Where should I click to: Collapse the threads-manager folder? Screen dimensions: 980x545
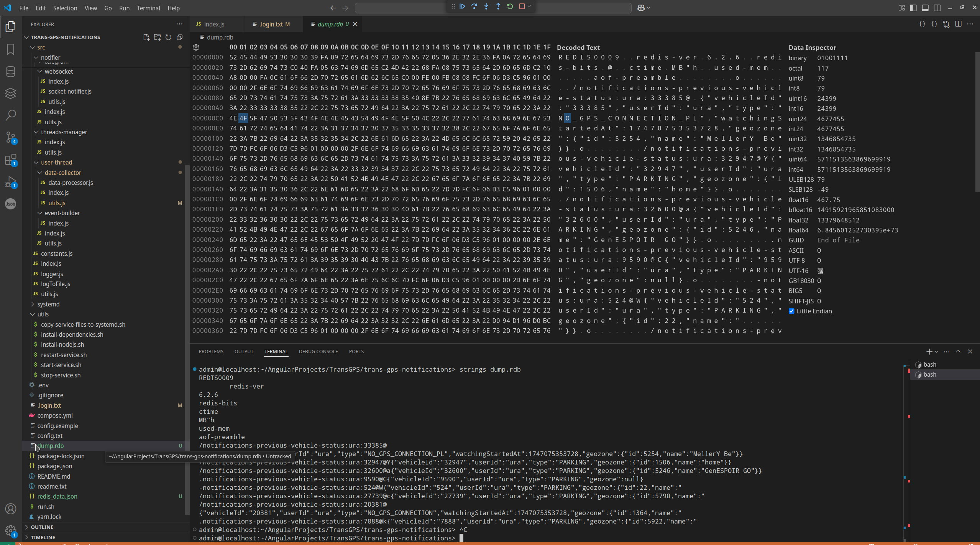pos(64,132)
